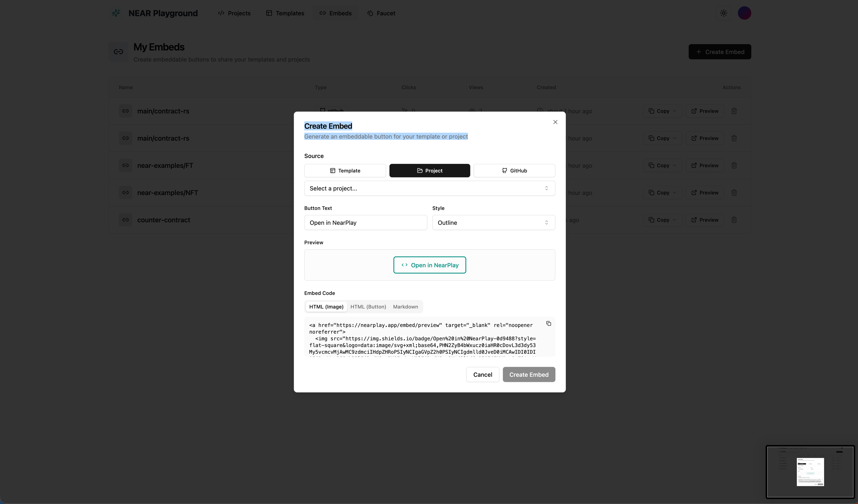Viewport: 858px width, 504px height.
Task: Copy the embed code with clipboard icon
Action: (x=548, y=324)
